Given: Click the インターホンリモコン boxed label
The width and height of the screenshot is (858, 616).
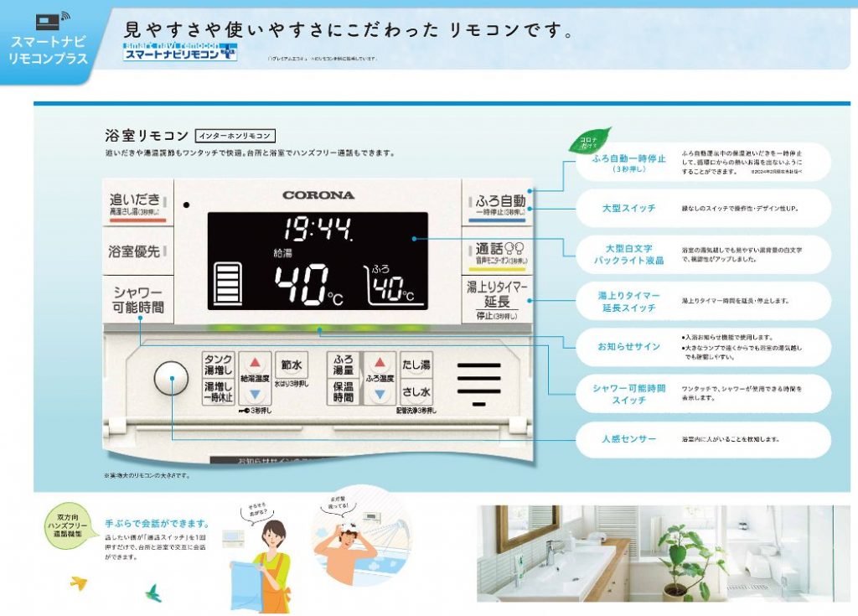Looking at the screenshot, I should [235, 135].
